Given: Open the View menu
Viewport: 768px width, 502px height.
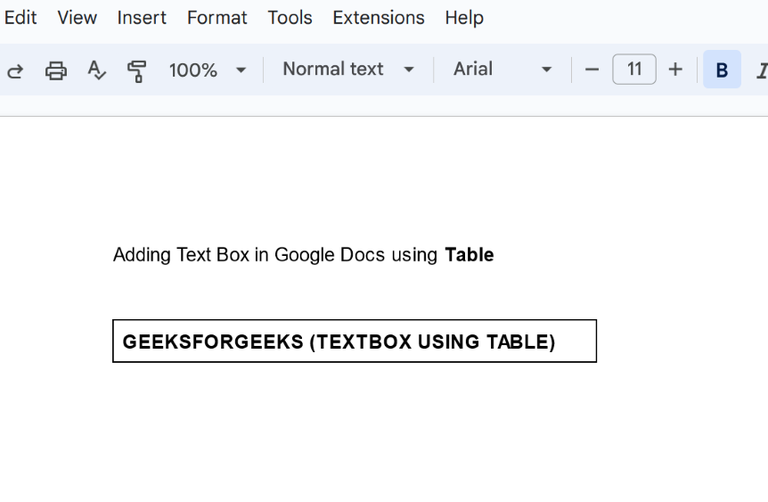Looking at the screenshot, I should (77, 18).
